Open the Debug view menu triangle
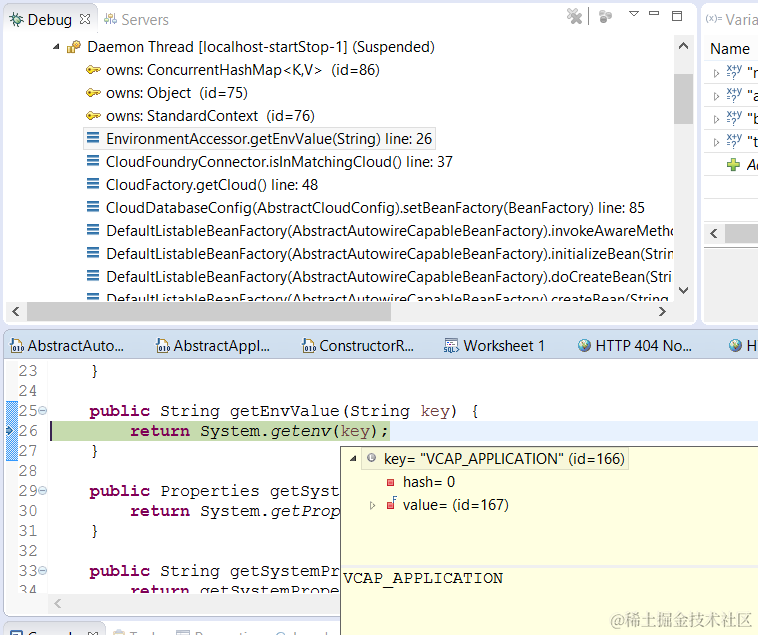758x635 pixels. tap(634, 14)
